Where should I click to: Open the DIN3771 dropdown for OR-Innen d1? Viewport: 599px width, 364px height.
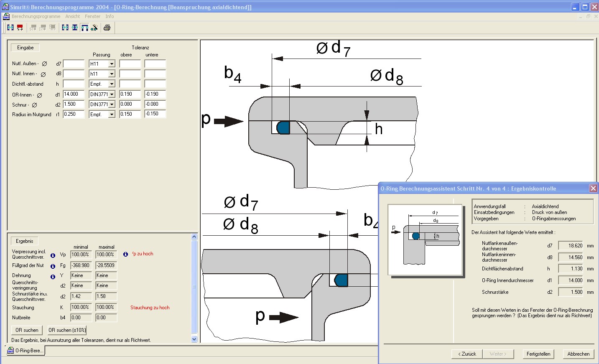(112, 94)
